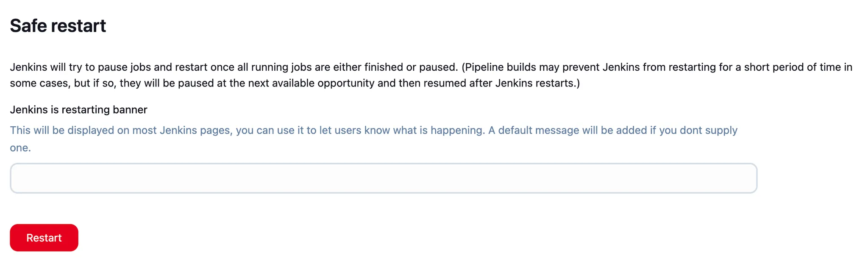
Task: Click the 'Restart' label inside red button
Action: pos(44,238)
